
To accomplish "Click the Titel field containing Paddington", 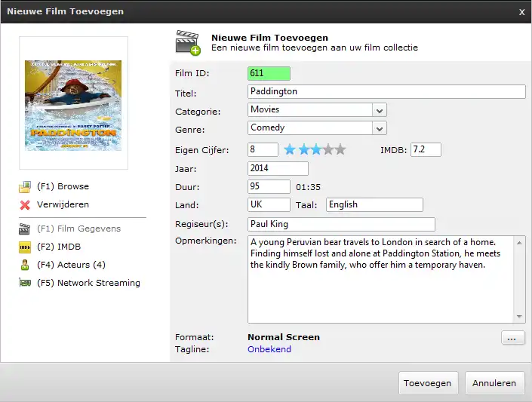I will (386, 91).
